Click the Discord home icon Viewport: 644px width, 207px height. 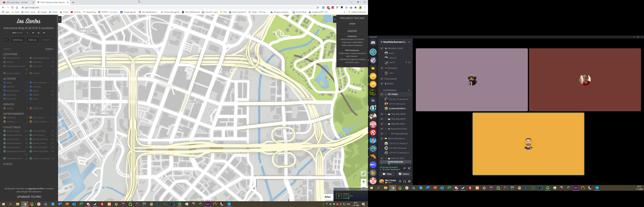click(x=373, y=43)
